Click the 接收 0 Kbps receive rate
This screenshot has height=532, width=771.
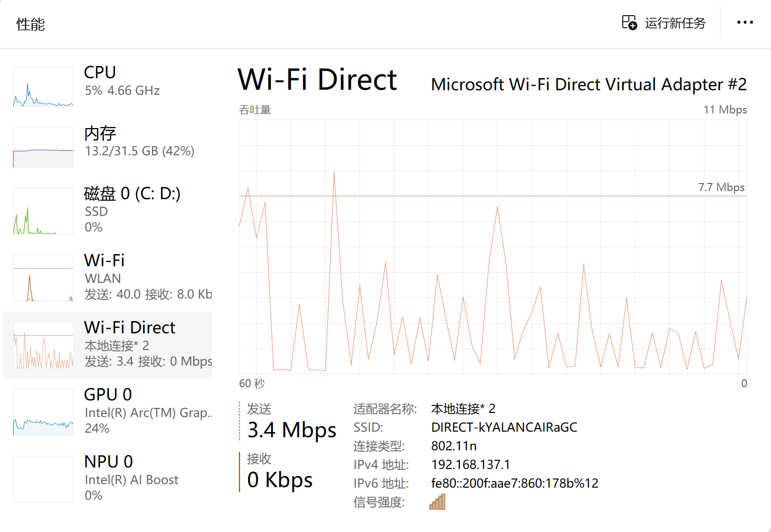click(280, 471)
